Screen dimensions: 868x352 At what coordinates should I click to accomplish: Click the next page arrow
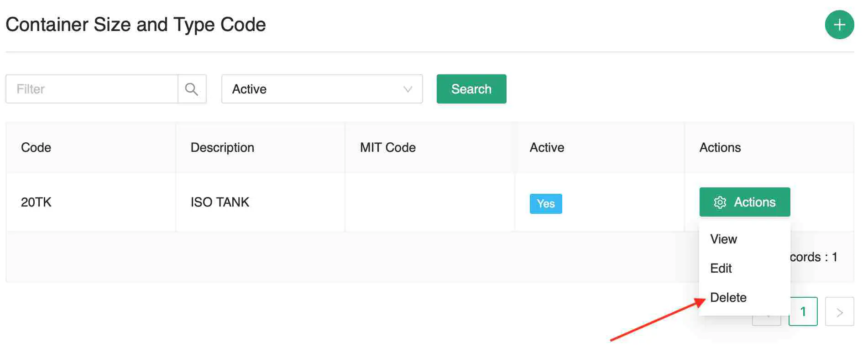(x=840, y=311)
